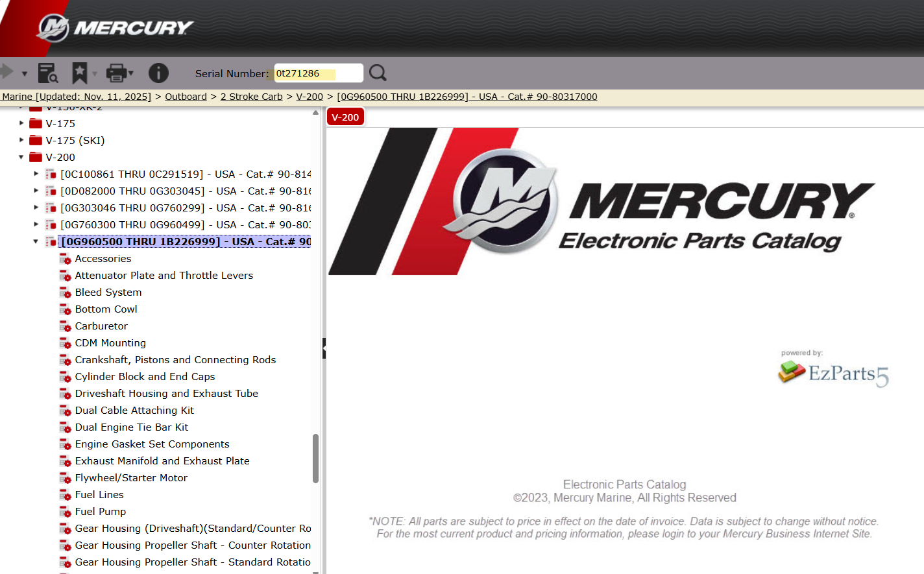Select the V-175 tree item
The image size is (924, 574).
coord(60,123)
